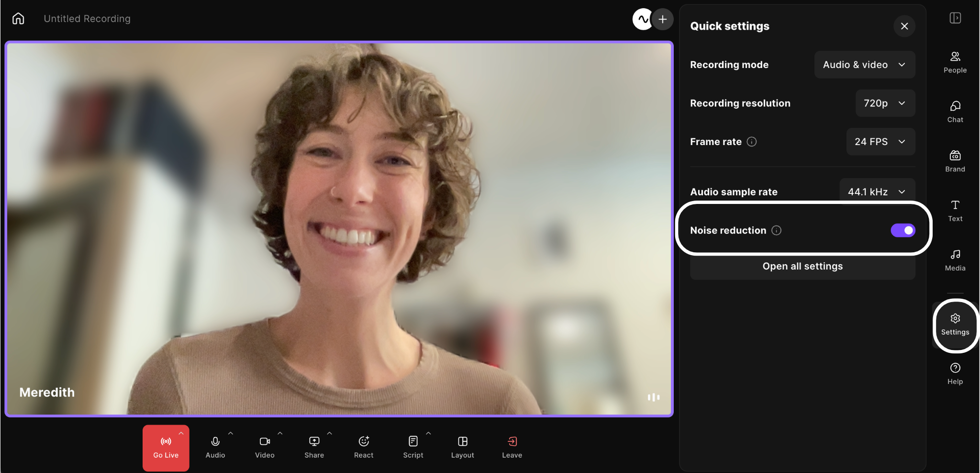This screenshot has width=980, height=473.
Task: Toggle camera with Video button
Action: pyautogui.click(x=265, y=448)
